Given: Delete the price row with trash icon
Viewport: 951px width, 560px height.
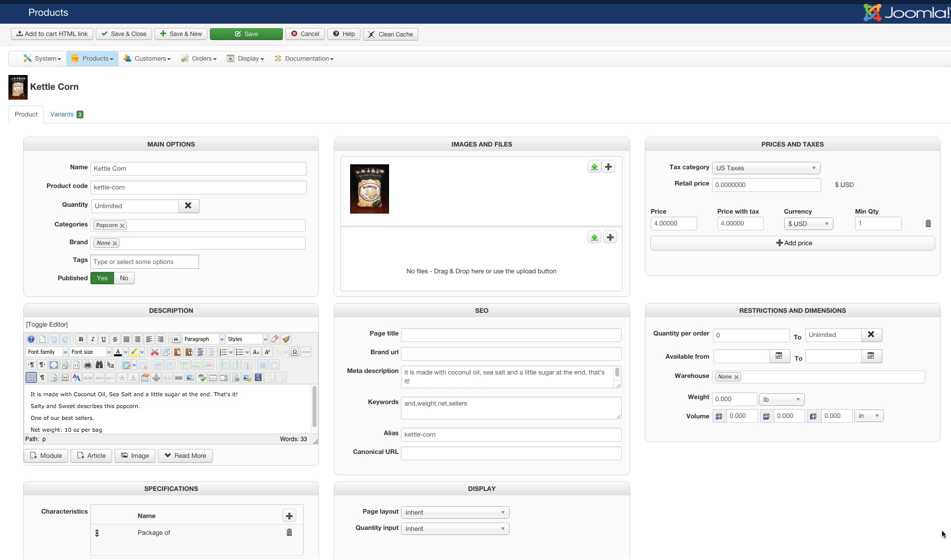Looking at the screenshot, I should [x=928, y=224].
